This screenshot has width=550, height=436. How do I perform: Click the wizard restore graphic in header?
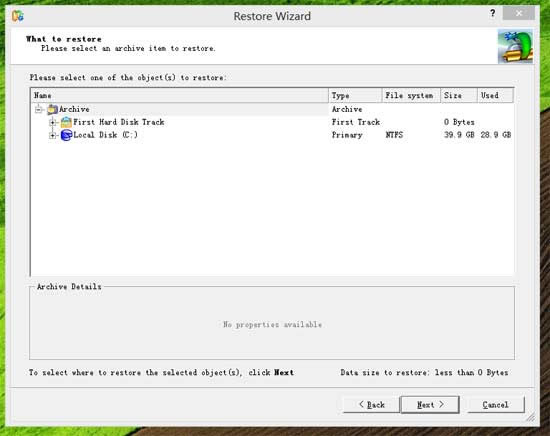pyautogui.click(x=515, y=46)
